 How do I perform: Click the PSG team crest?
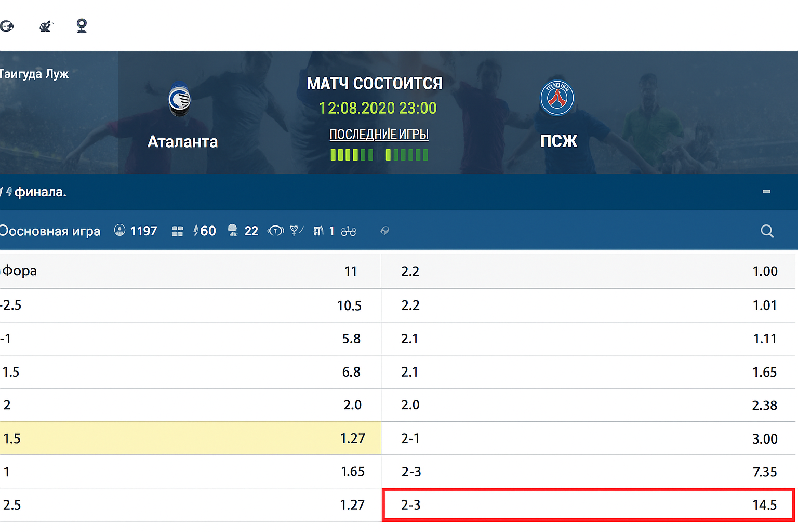557,98
